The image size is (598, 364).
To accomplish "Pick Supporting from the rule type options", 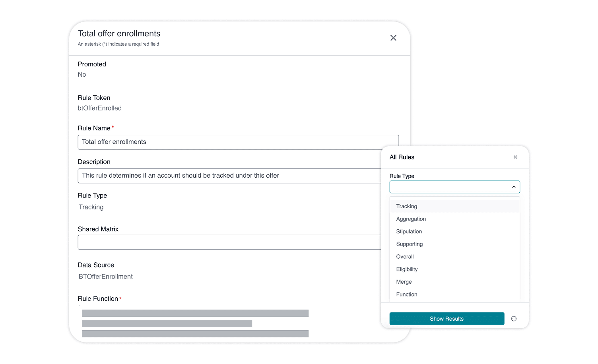I will [x=409, y=244].
